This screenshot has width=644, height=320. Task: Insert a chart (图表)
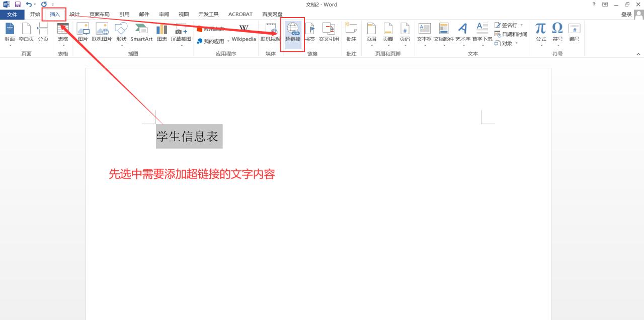pos(162,33)
